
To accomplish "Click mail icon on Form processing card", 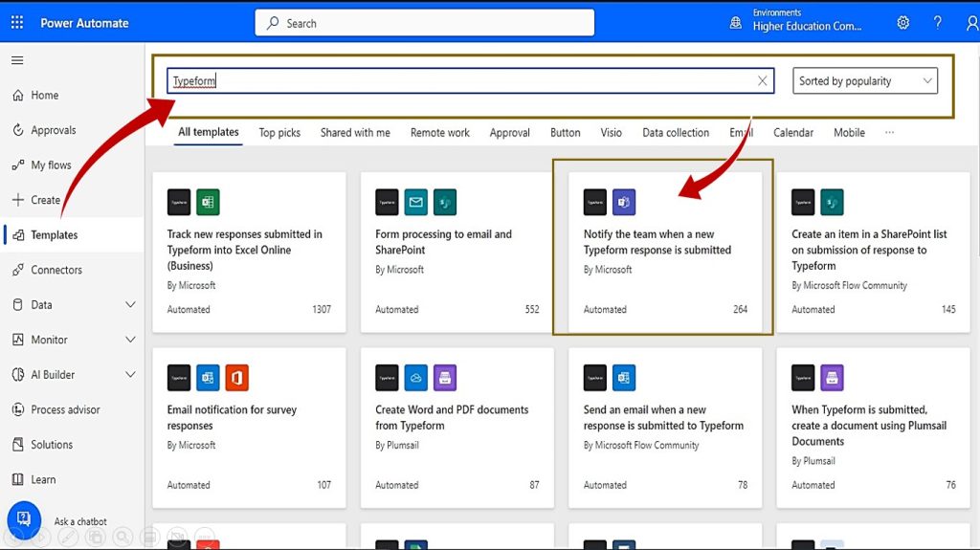I will point(415,202).
